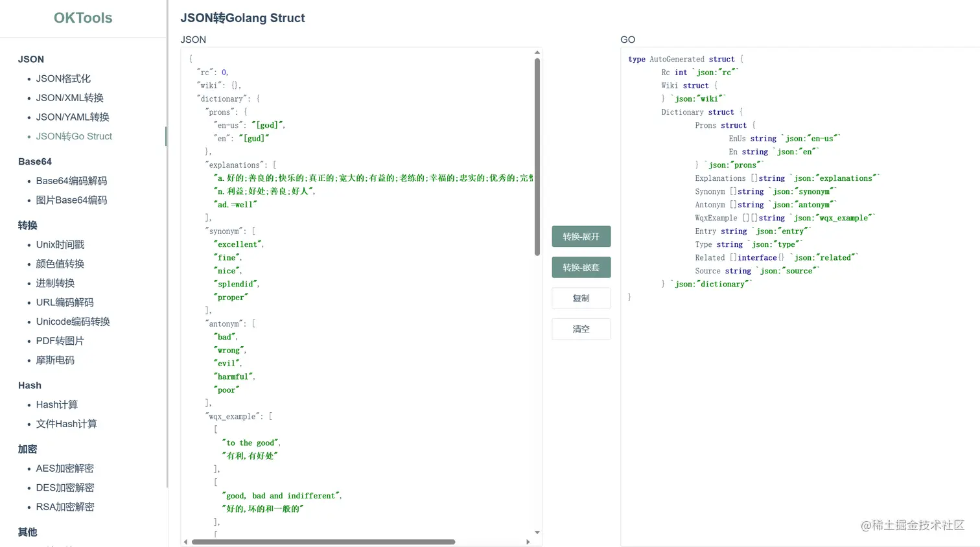Open JSON格式化 in the sidebar
Screen dimensions: 980x547
(63, 78)
